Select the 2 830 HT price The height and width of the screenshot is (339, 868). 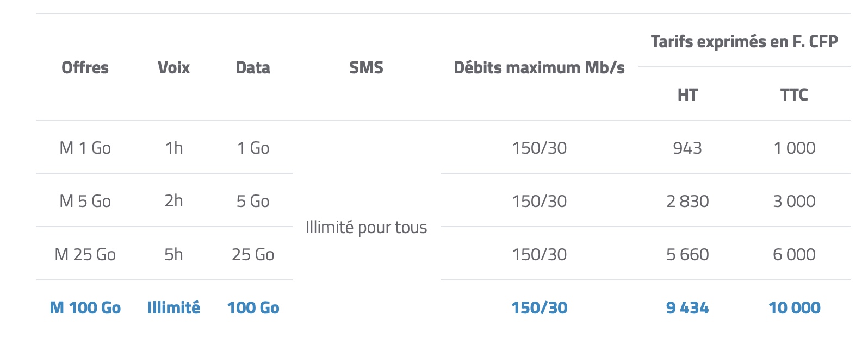687,201
